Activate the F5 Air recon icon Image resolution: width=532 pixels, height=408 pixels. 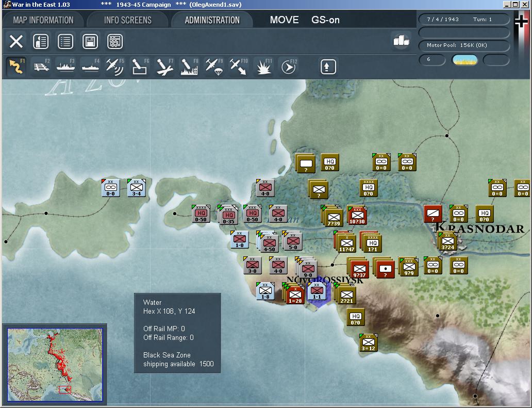coord(115,66)
